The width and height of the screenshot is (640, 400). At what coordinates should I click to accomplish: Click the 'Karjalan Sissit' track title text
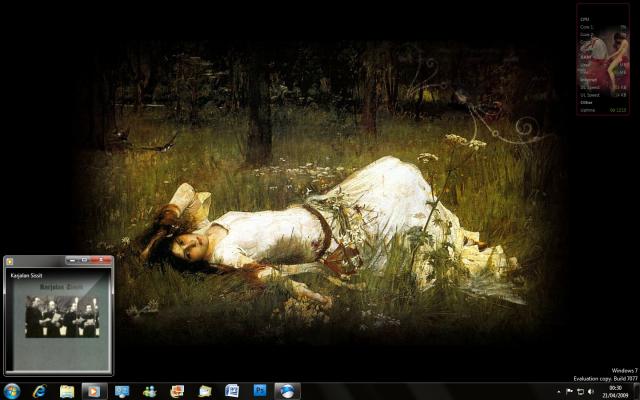tap(27, 276)
